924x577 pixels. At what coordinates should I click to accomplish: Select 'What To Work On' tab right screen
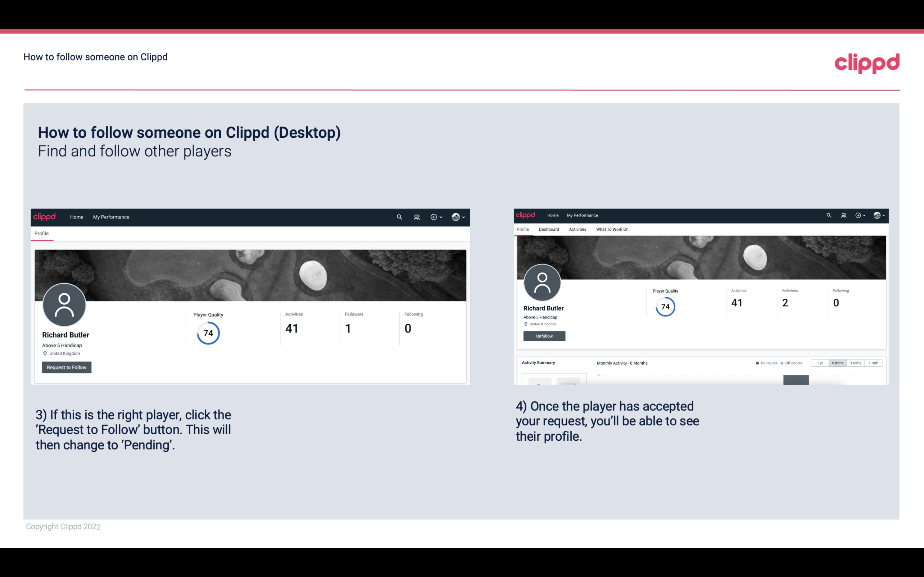[613, 229]
